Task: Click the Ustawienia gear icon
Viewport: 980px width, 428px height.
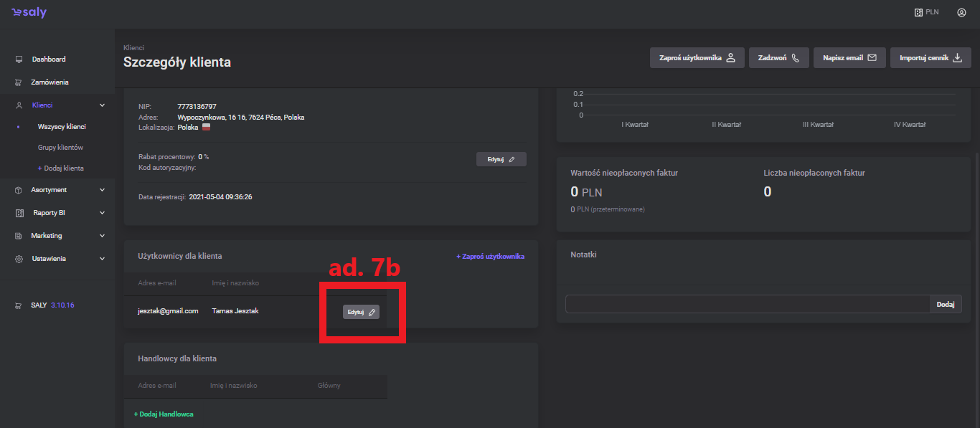Action: 19,259
